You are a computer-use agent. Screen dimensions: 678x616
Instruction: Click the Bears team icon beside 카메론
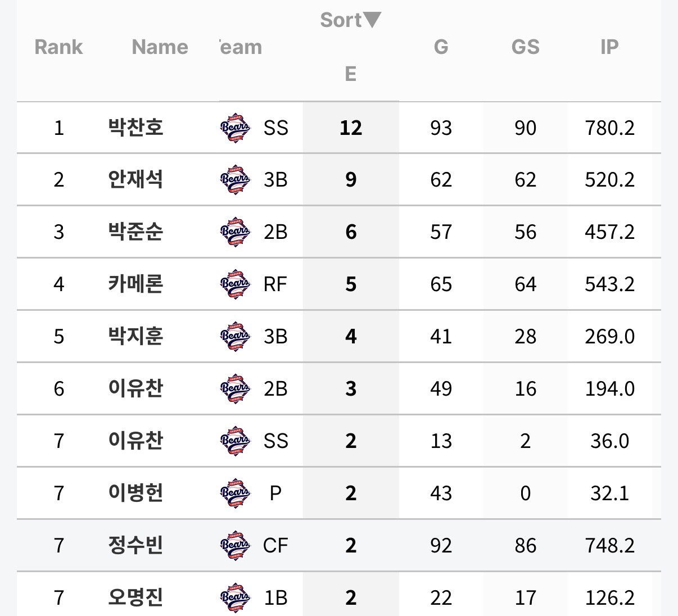coord(235,284)
